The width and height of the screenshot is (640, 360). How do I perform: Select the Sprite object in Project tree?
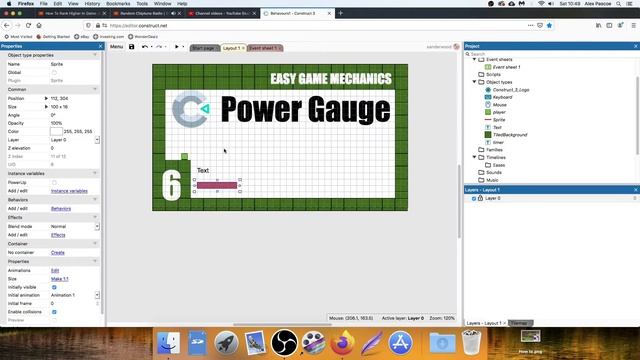[x=499, y=120]
